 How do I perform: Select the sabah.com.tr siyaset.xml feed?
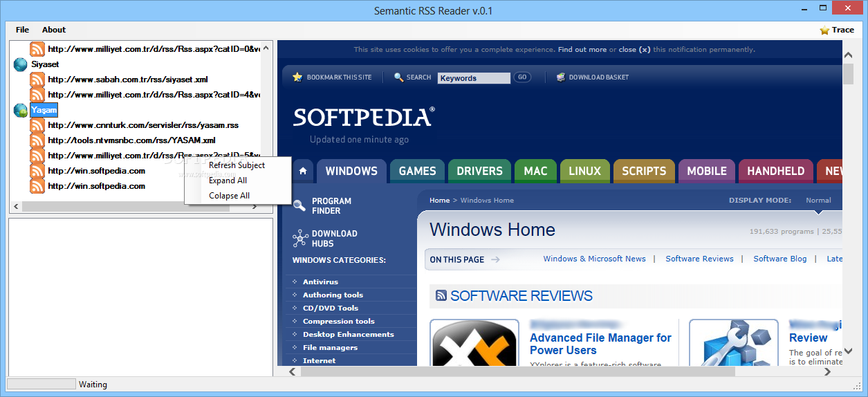coord(128,80)
